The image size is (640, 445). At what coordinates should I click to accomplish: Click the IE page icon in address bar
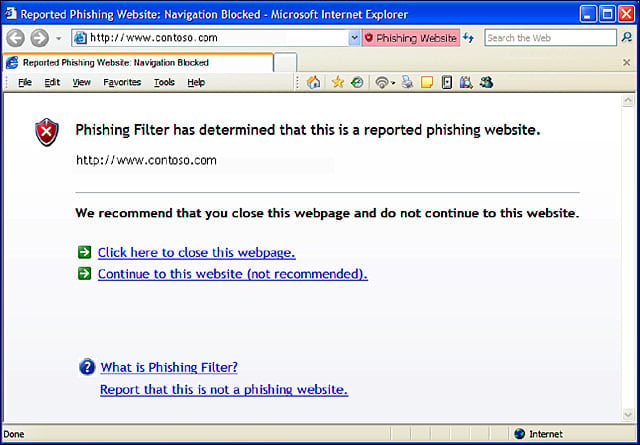[x=80, y=38]
